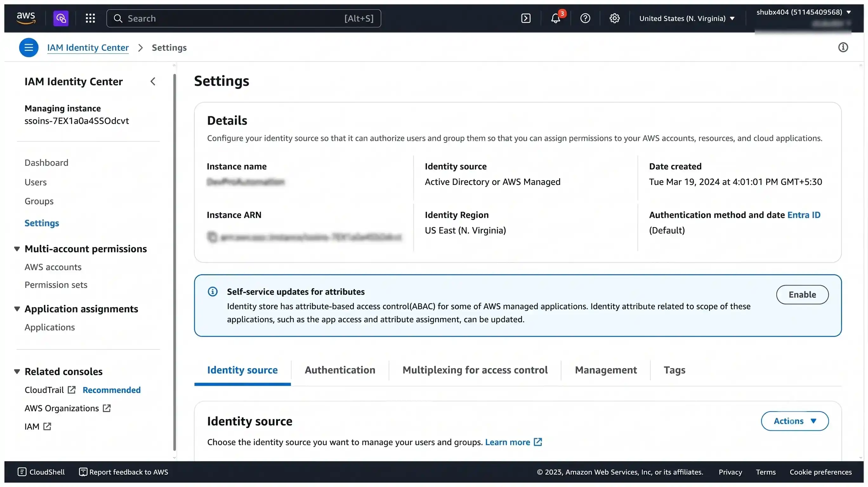
Task: Collapse the IAM Identity Center sidebar
Action: pyautogui.click(x=153, y=81)
